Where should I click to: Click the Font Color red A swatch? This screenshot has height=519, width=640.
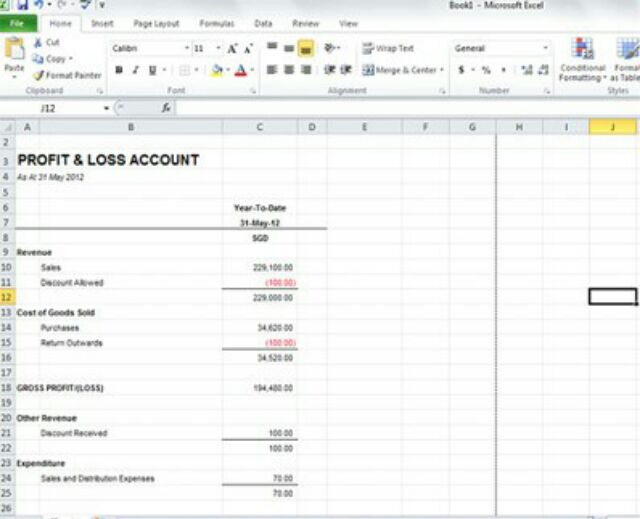[240, 70]
